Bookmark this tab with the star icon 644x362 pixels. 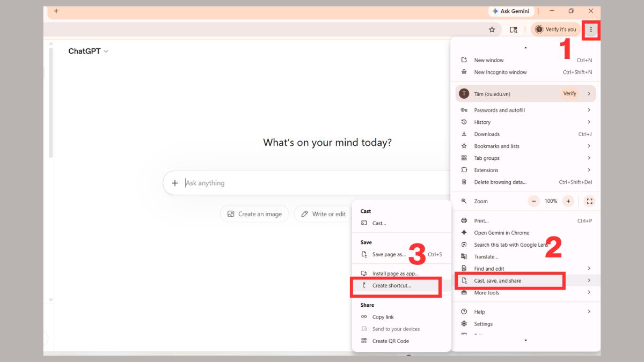492,29
